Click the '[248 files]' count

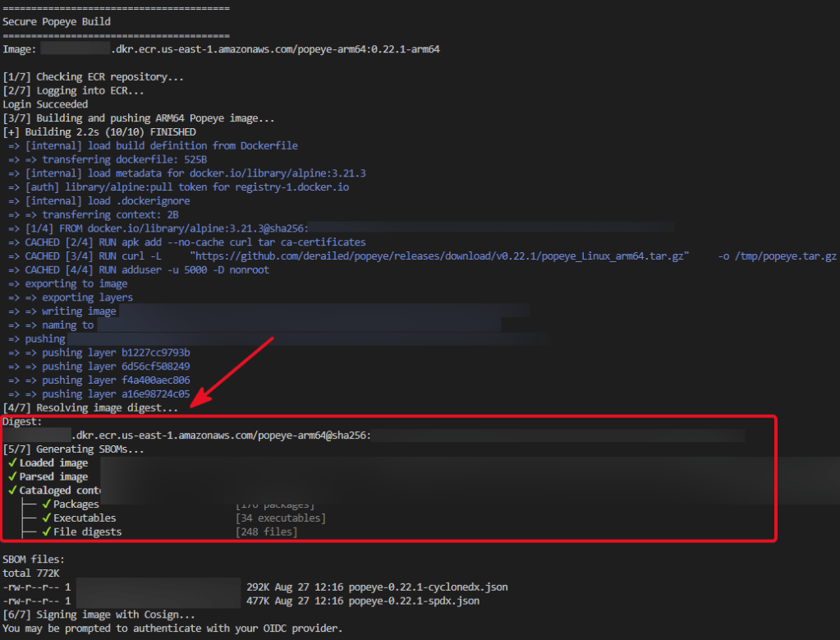[266, 532]
